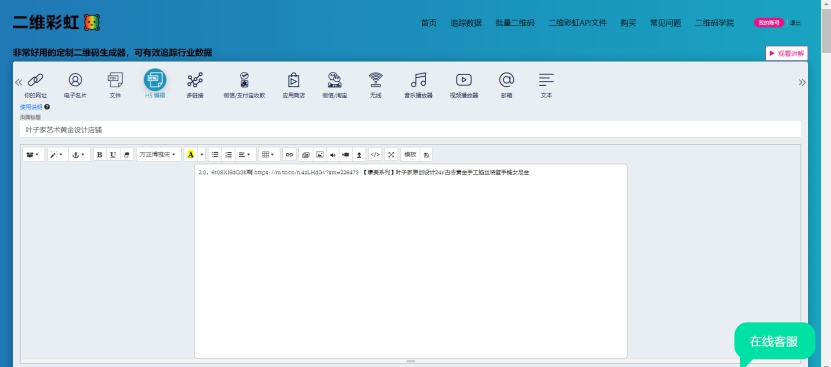Insert audio with the speaker icon
Image resolution: width=831 pixels, height=367 pixels.
coord(333,154)
